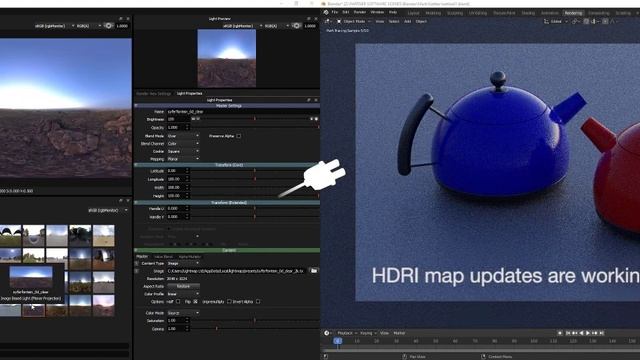Open the viewport View menu
Viewport: 640px width, 360px height.
point(380,21)
